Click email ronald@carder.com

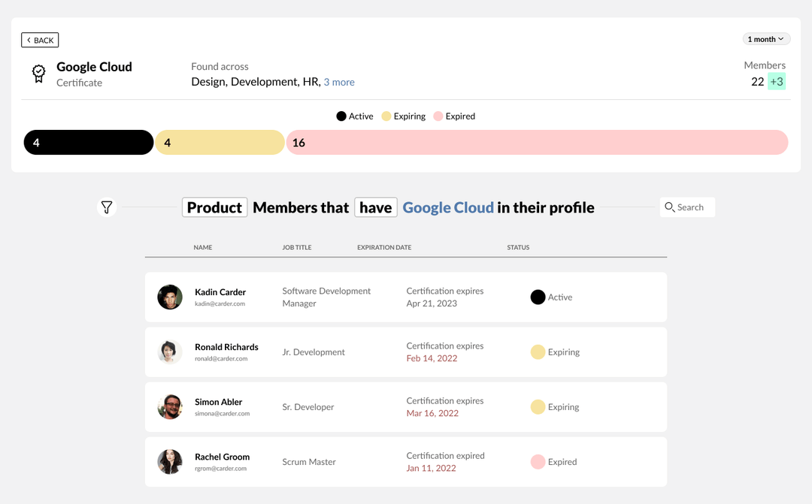[x=221, y=358]
